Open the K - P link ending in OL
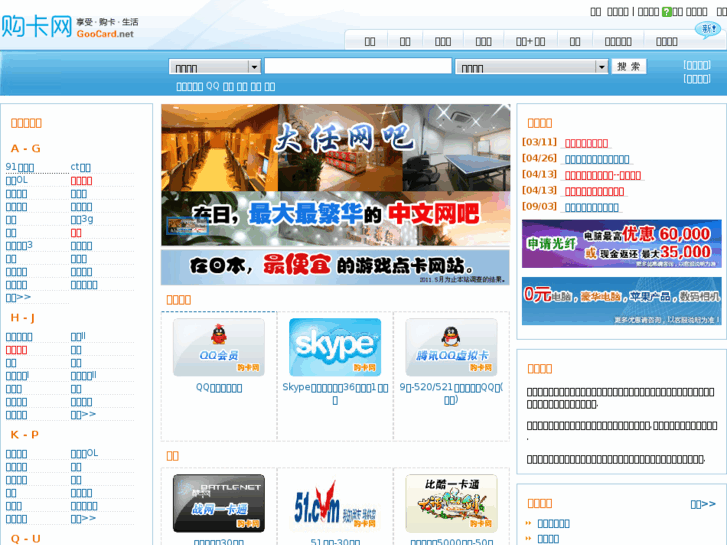Viewport: 727px width, 545px height. tap(84, 453)
